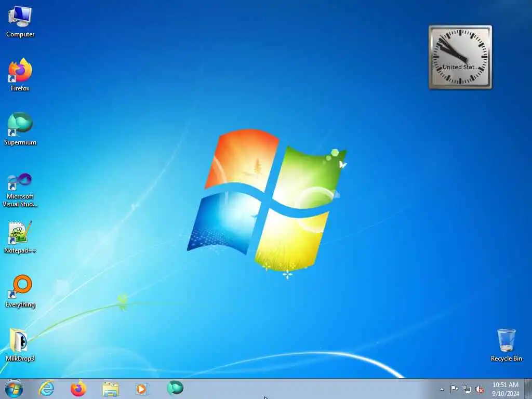
Task: Open Windows Media Player from taskbar
Action: tap(142, 389)
